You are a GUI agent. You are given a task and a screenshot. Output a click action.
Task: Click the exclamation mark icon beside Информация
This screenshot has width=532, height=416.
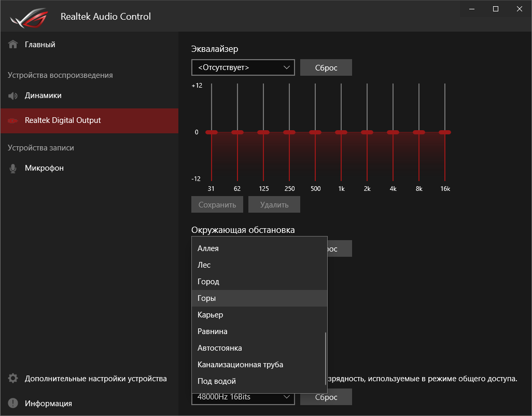tap(13, 403)
